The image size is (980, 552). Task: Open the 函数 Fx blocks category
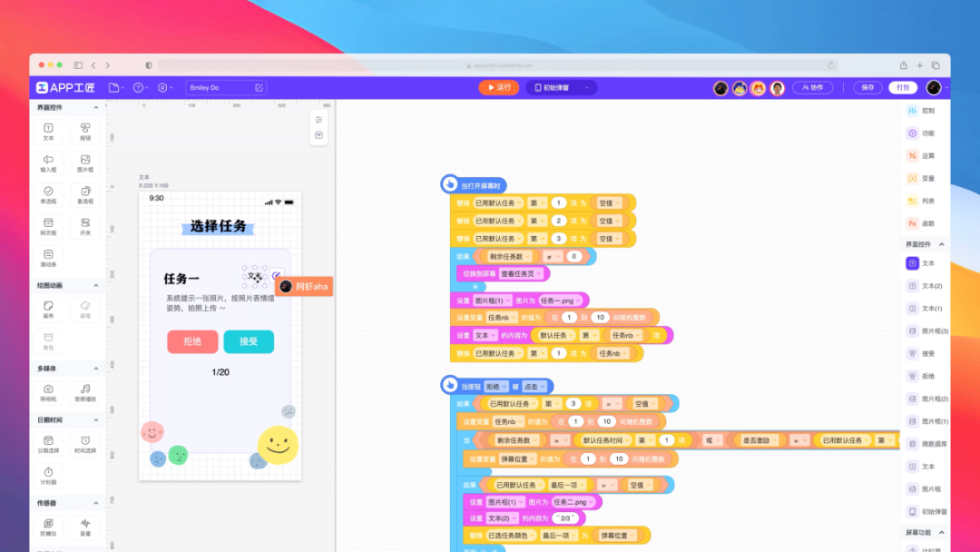click(921, 223)
